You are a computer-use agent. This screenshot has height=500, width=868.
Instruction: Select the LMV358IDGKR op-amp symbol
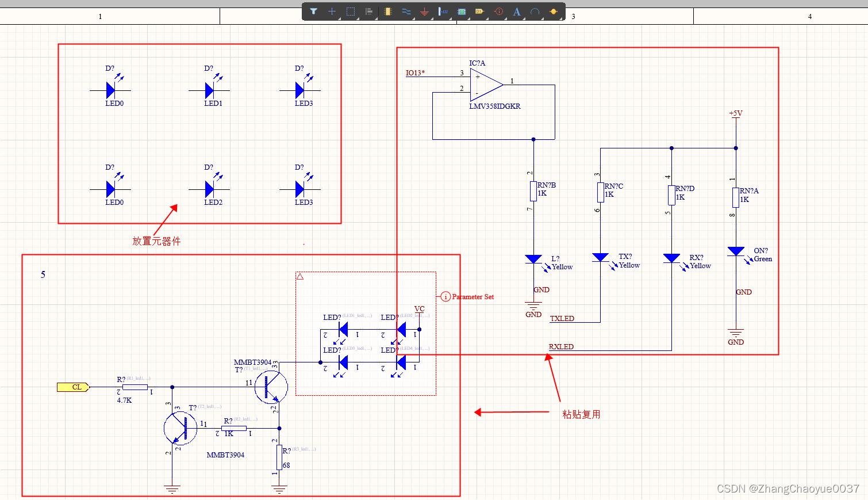click(x=486, y=85)
